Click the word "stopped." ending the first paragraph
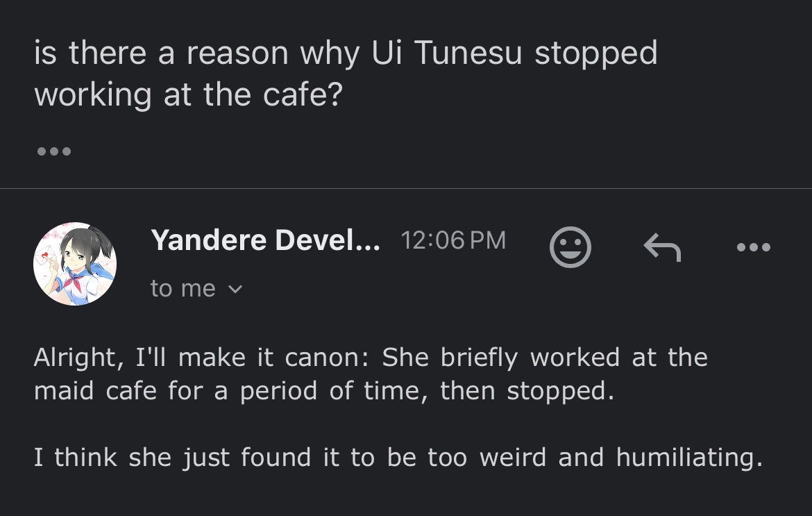Screen dimensions: 812x516 561,390
